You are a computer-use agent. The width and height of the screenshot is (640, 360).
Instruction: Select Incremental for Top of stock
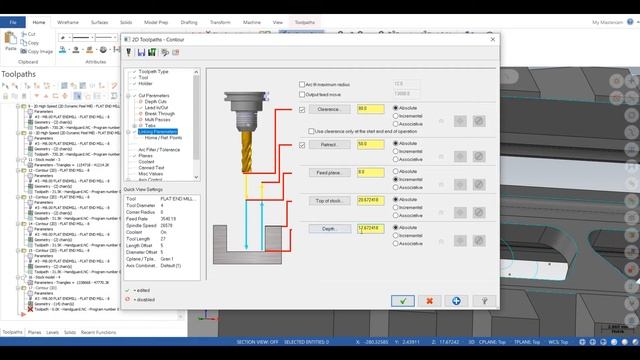(395, 207)
